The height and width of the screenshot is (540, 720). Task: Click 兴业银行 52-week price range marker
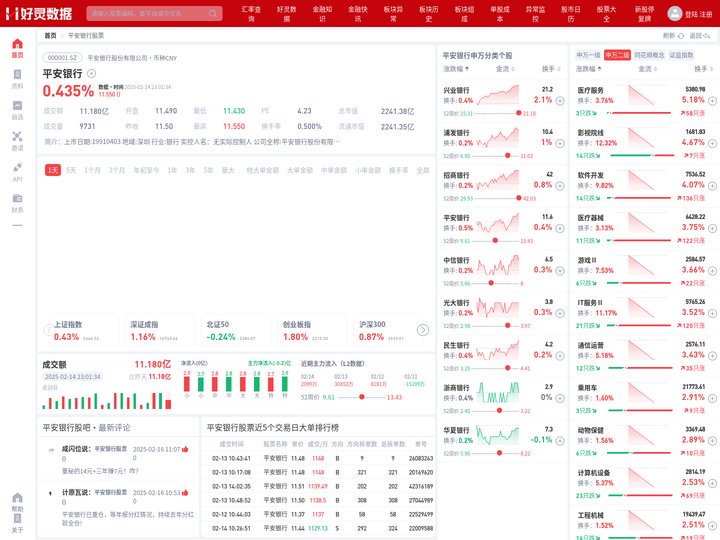pos(518,113)
